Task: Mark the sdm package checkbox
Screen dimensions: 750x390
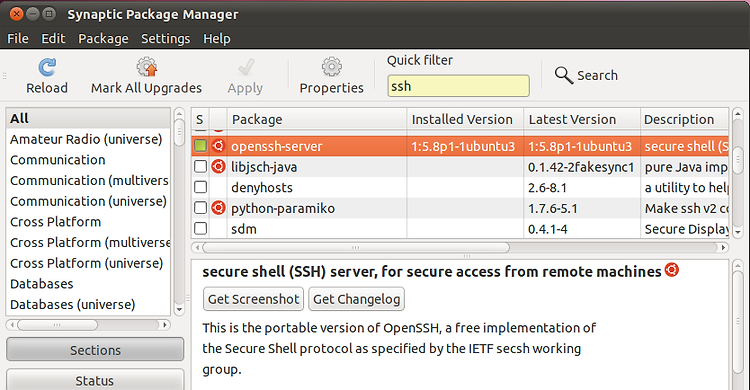Action: [x=200, y=228]
